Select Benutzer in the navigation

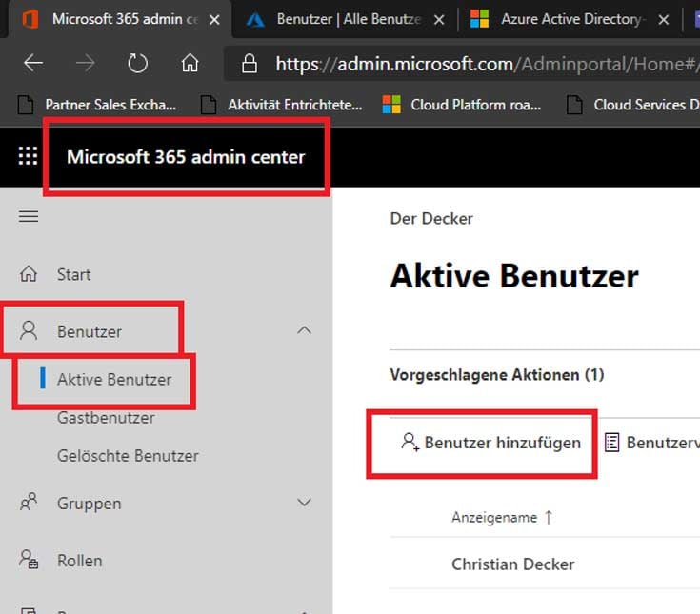point(90,331)
